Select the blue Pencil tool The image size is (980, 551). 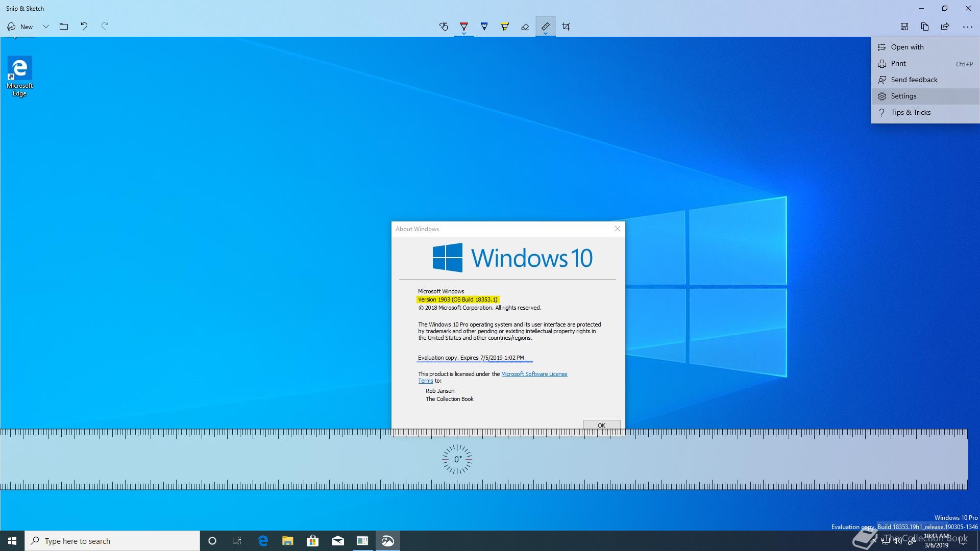(x=484, y=27)
